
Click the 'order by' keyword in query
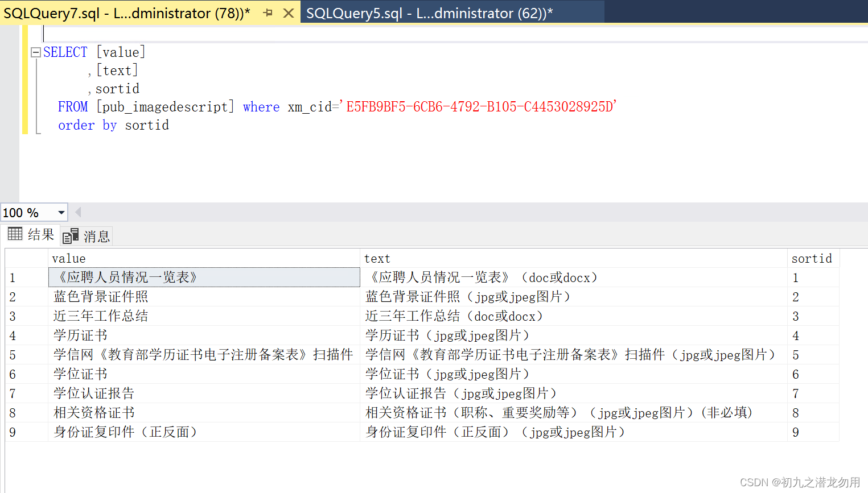(87, 125)
